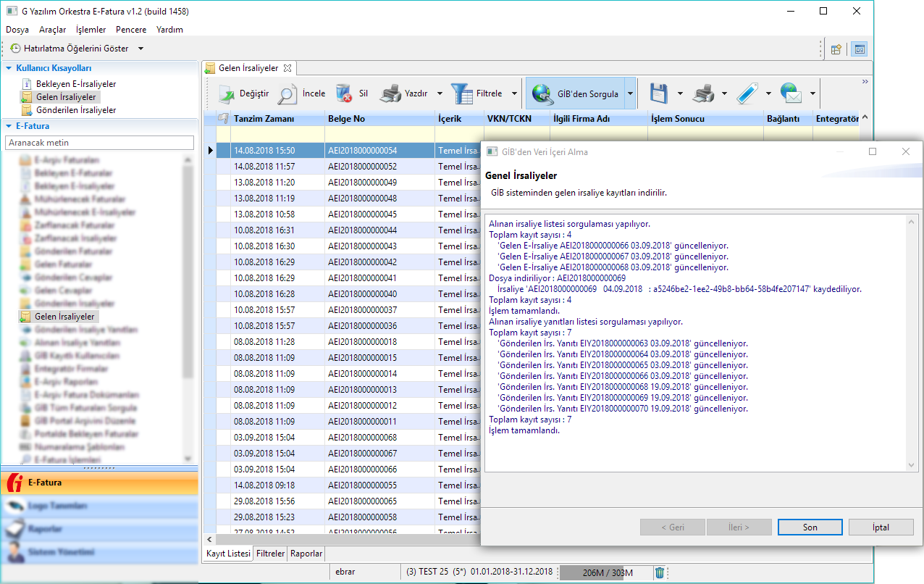924x584 pixels.
Task: Click the Aranacak metin search field
Action: pos(99,143)
